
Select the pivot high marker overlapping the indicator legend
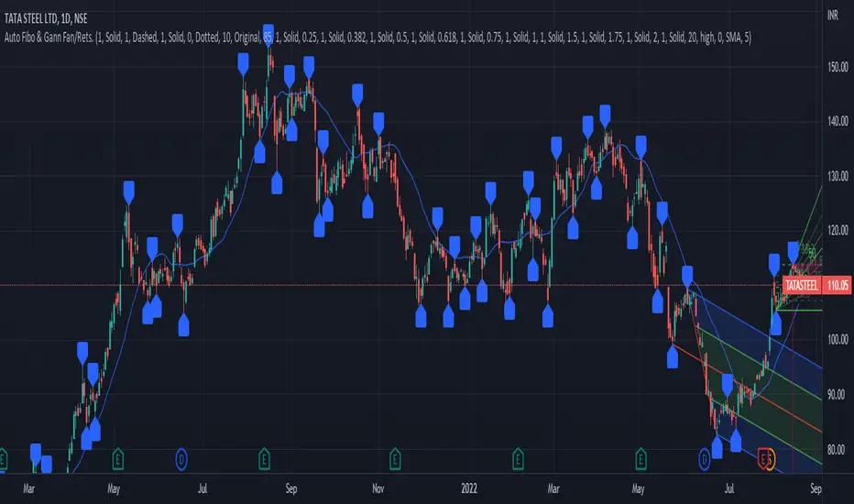click(x=268, y=35)
